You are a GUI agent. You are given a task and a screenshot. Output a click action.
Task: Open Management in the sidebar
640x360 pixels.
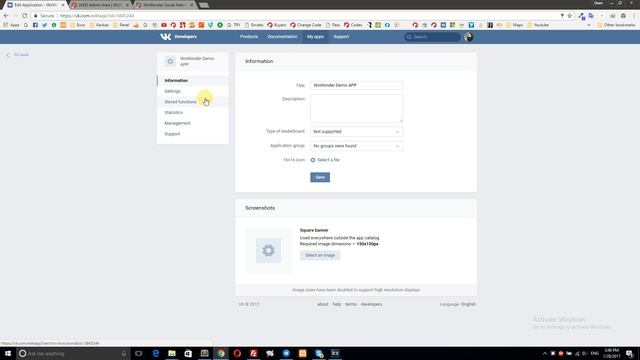[x=193, y=123]
